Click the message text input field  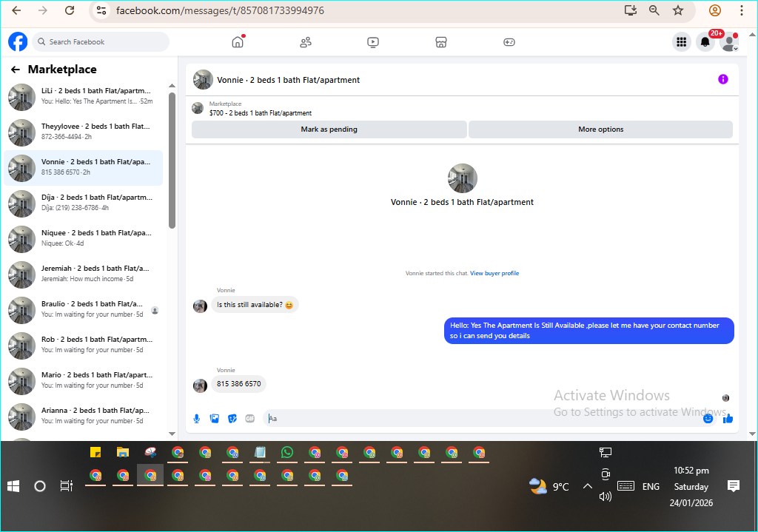coord(483,419)
